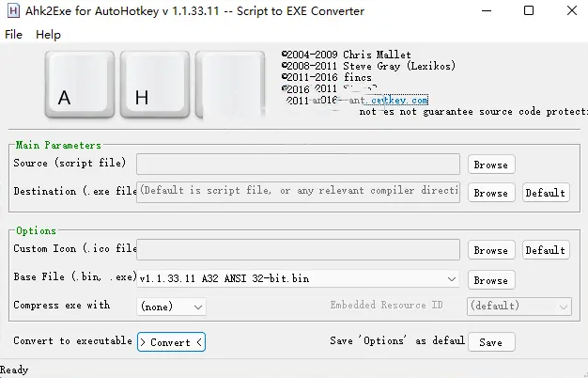Click the 'Options' group label
Image resolution: width=588 pixels, height=378 pixels.
tap(36, 230)
